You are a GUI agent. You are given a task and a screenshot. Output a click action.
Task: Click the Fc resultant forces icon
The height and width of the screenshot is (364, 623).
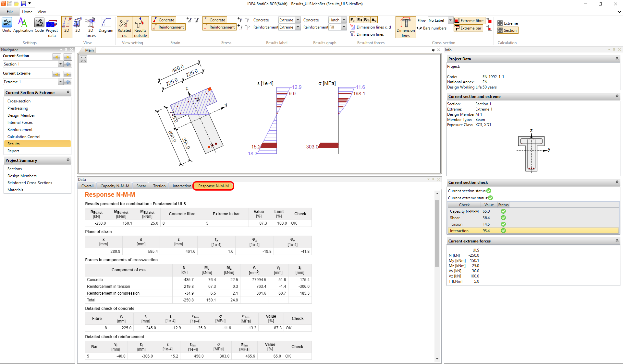(352, 20)
